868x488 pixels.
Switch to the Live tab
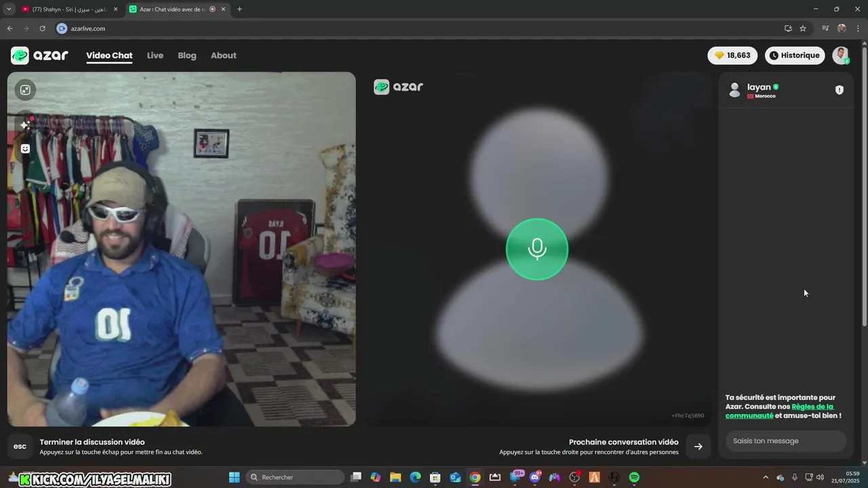click(155, 56)
